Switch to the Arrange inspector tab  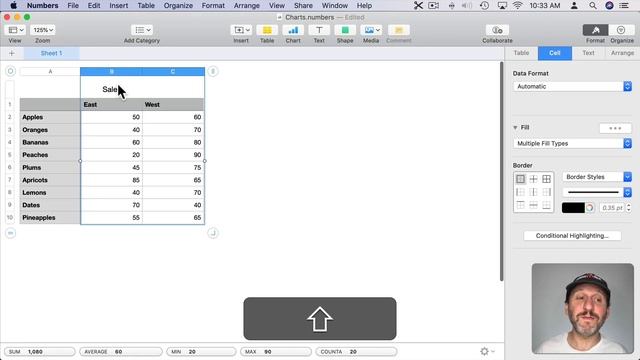622,53
